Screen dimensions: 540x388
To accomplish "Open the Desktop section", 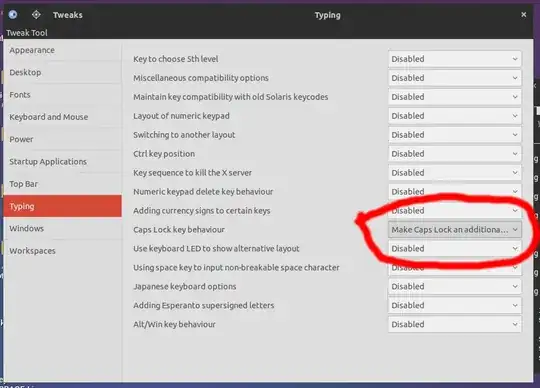I will click(62, 72).
